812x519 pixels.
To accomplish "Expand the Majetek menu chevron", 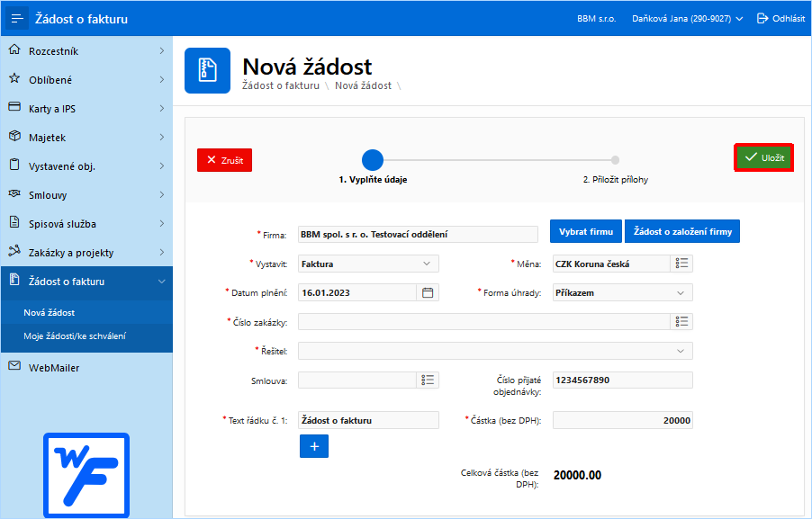I will [161, 137].
